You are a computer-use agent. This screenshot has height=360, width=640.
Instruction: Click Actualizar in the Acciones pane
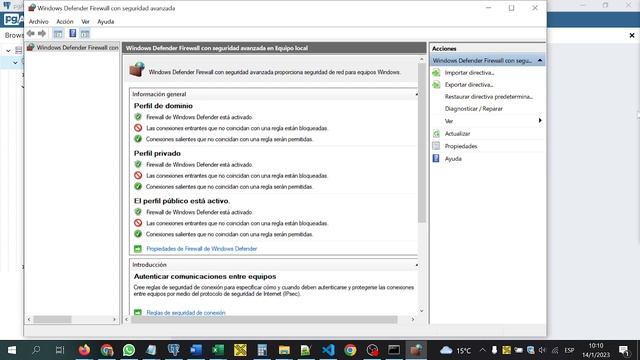(457, 134)
